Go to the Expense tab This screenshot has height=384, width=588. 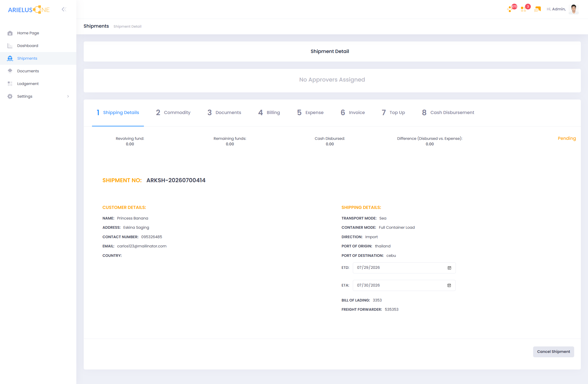(x=310, y=113)
